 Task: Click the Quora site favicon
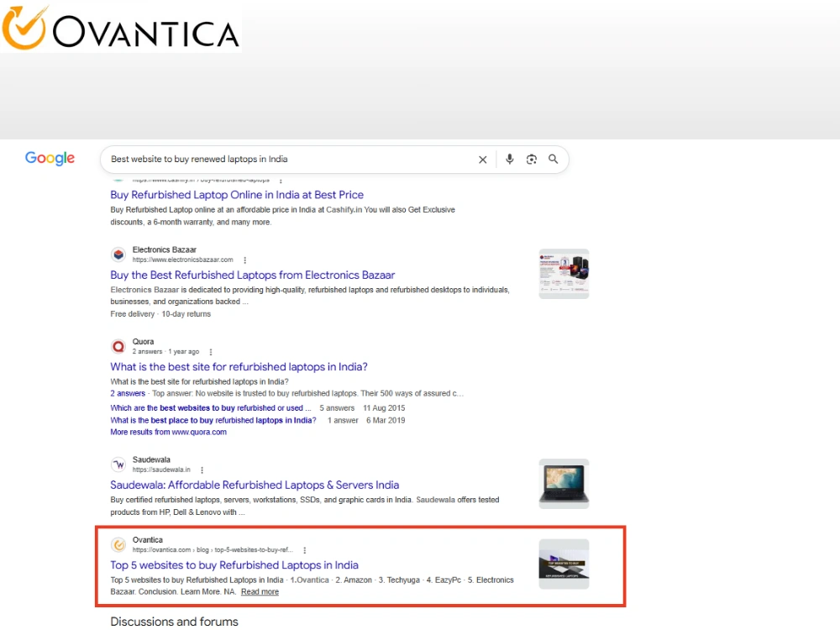pos(118,347)
